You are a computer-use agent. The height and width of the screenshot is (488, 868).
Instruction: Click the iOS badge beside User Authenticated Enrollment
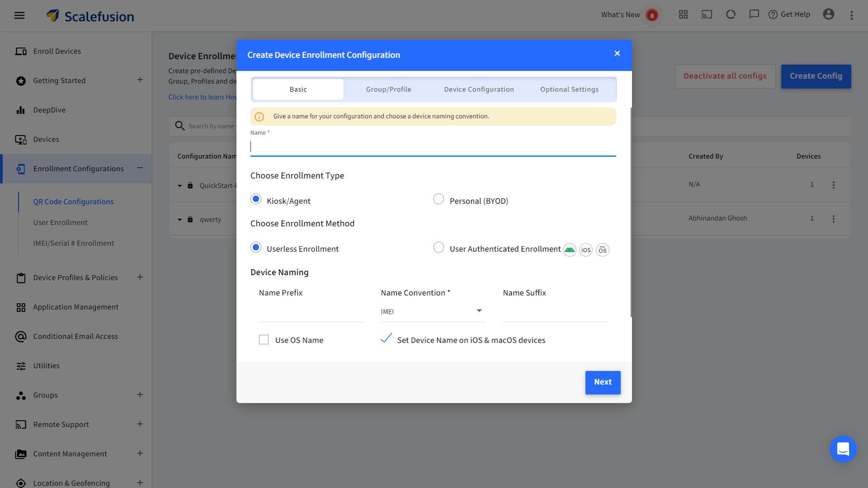click(x=586, y=250)
